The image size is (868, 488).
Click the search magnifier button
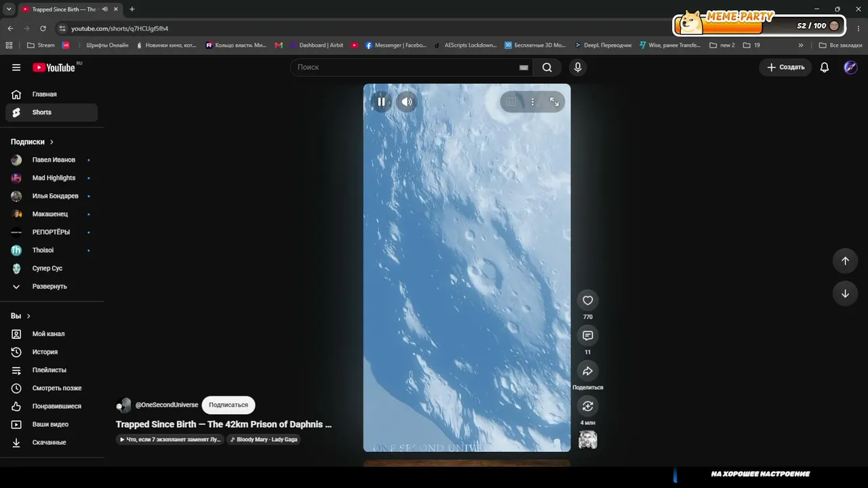click(547, 67)
